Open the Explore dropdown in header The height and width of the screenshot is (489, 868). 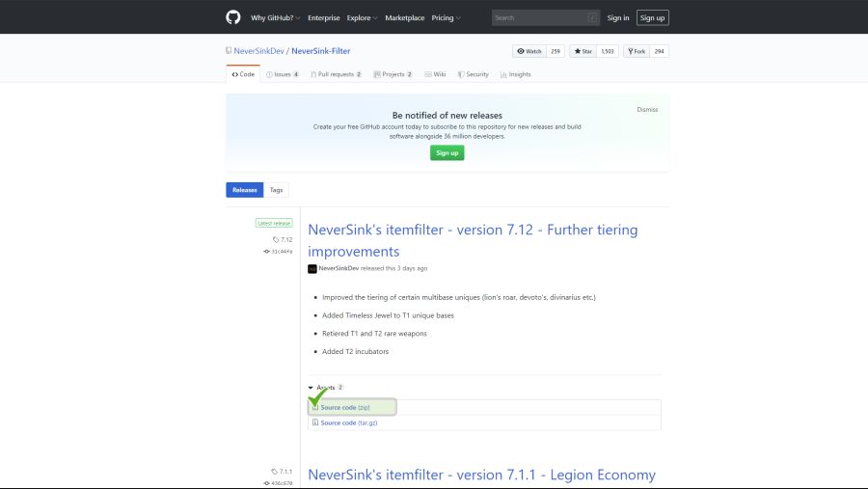pyautogui.click(x=362, y=17)
